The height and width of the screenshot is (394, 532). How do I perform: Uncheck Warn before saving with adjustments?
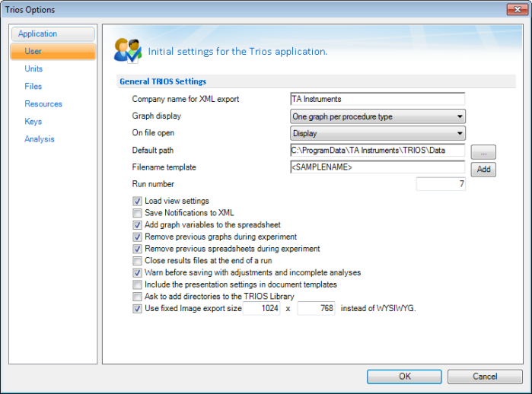(x=137, y=272)
